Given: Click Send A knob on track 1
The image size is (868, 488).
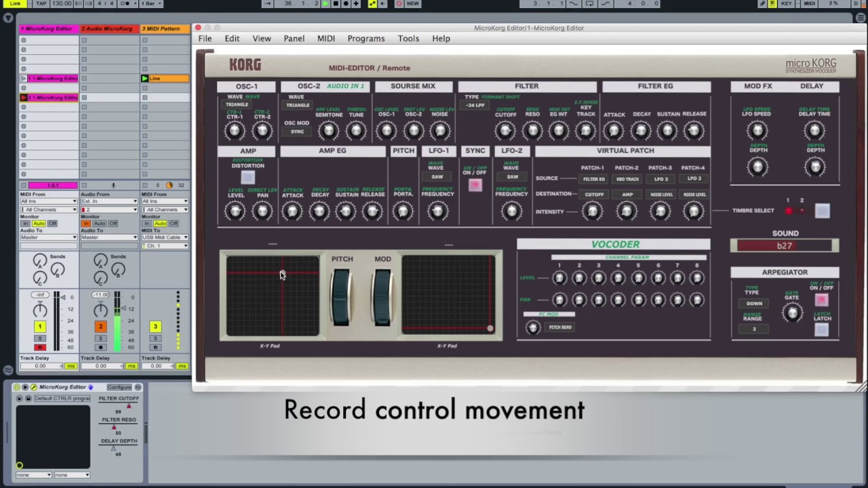Looking at the screenshot, I should tap(40, 261).
